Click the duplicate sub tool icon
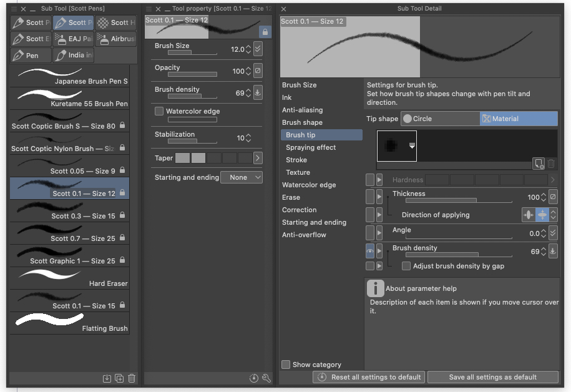571x392 pixels. tap(119, 378)
